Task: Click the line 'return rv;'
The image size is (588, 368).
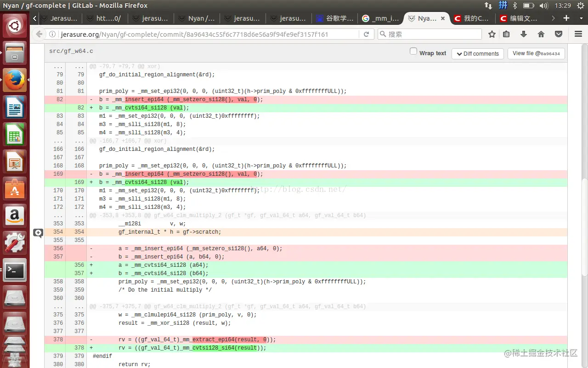Action: click(x=135, y=364)
